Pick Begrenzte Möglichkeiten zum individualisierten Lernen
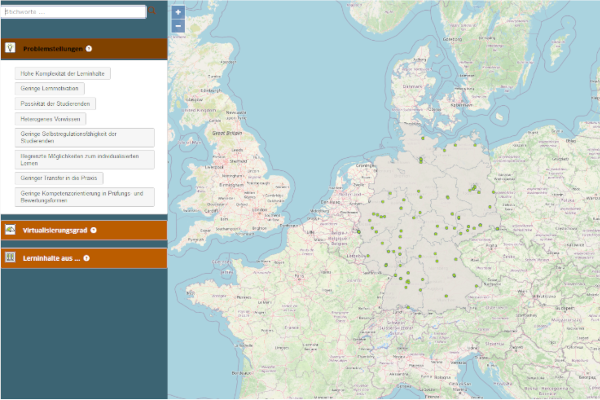 pos(85,159)
